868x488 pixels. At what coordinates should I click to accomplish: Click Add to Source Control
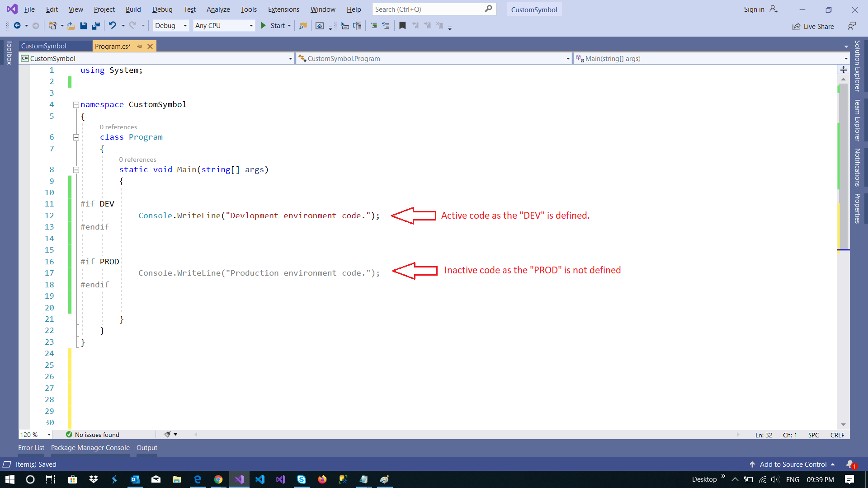point(793,464)
